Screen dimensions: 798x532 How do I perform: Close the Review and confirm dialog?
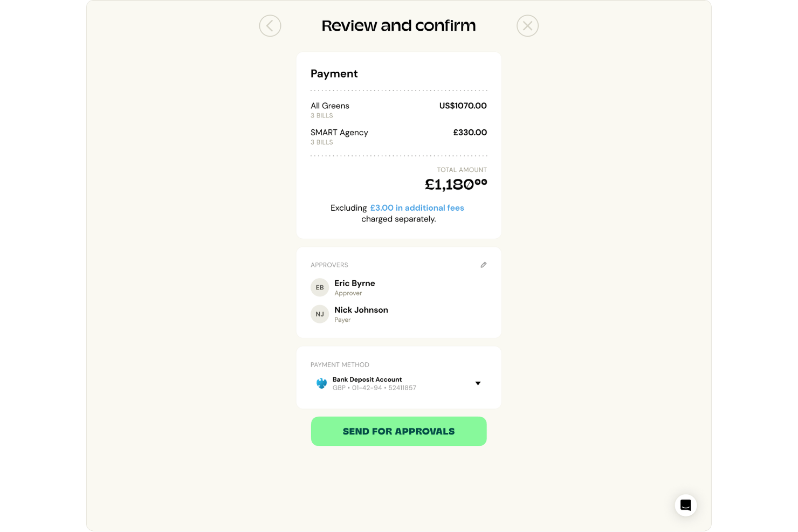coord(527,26)
